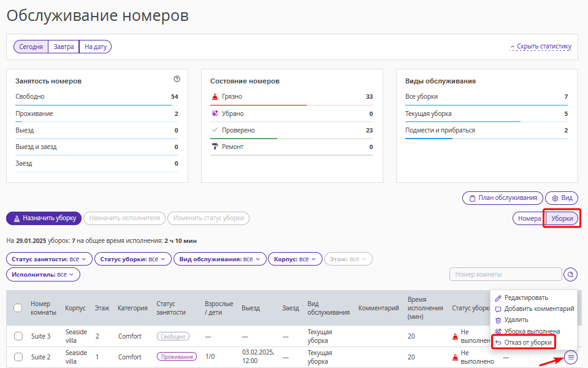Expand the Статус занятости filter dropdown

pos(49,259)
